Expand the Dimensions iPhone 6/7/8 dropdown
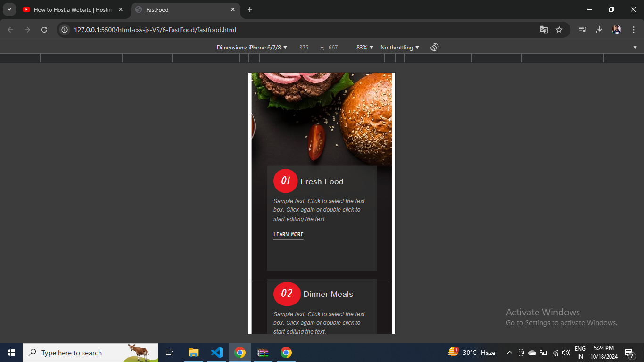The image size is (644, 362). 252,48
